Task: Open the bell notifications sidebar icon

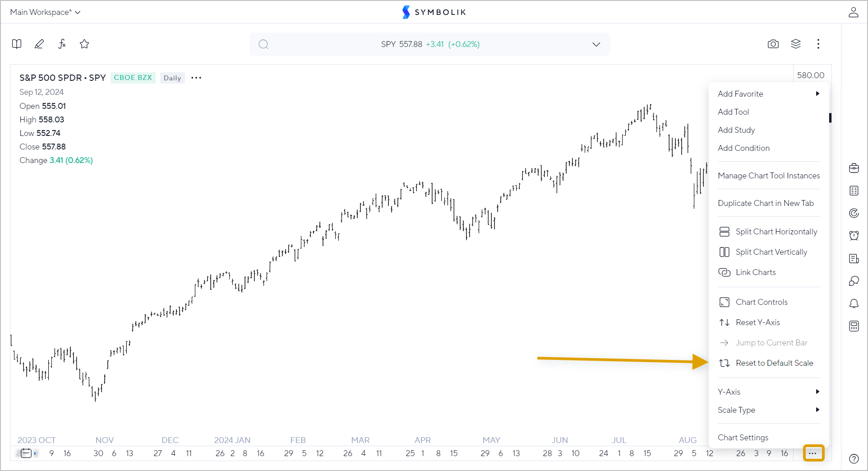Action: (854, 303)
